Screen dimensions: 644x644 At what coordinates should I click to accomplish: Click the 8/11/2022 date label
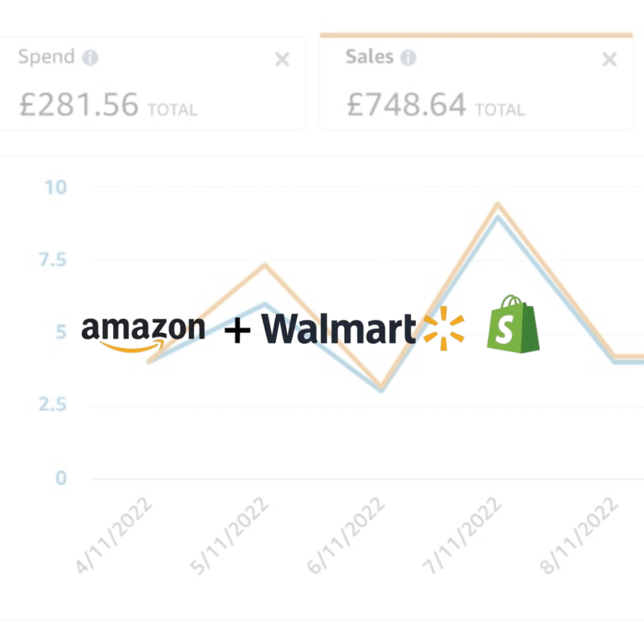[579, 535]
